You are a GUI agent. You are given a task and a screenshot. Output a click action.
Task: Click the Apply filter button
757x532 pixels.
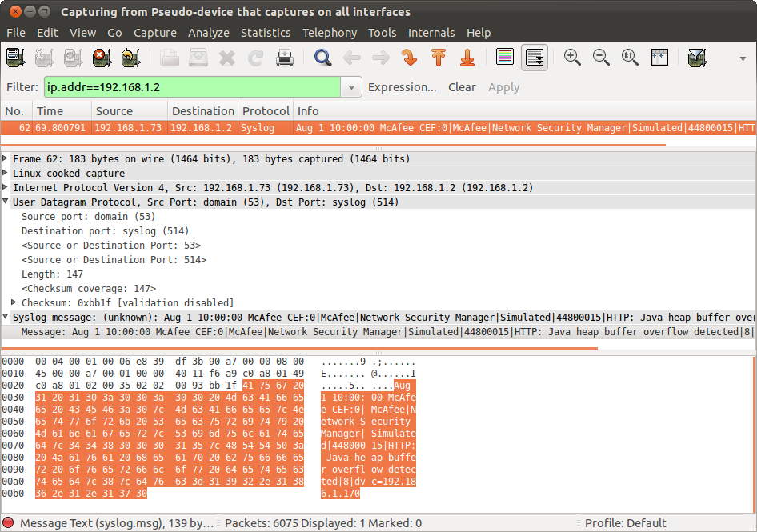click(503, 87)
